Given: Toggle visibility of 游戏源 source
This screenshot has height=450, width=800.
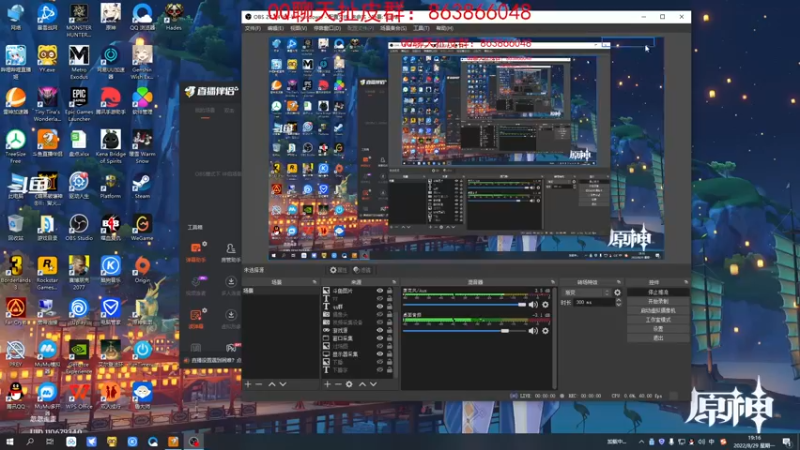Looking at the screenshot, I should (x=380, y=330).
